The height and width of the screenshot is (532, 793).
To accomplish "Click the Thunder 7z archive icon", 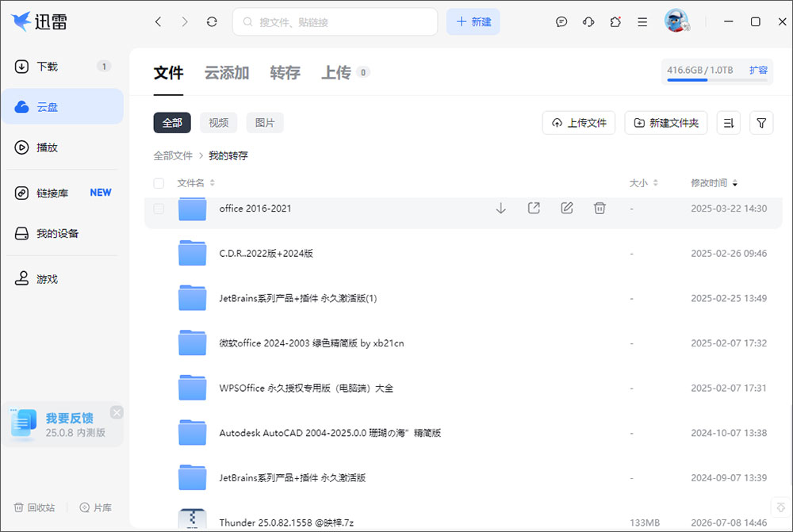I will [192, 519].
